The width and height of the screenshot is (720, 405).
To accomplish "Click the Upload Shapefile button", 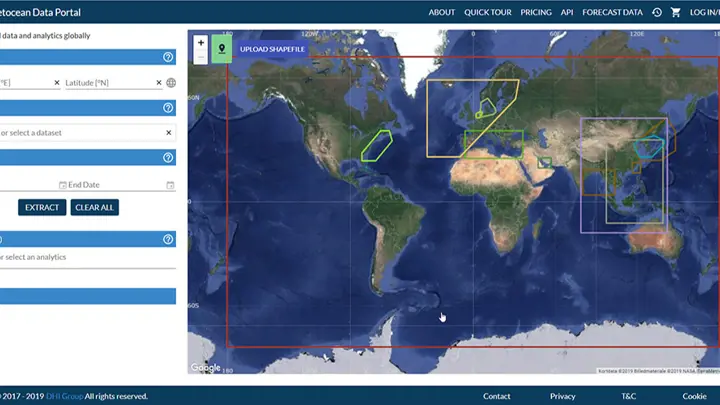I will [272, 48].
